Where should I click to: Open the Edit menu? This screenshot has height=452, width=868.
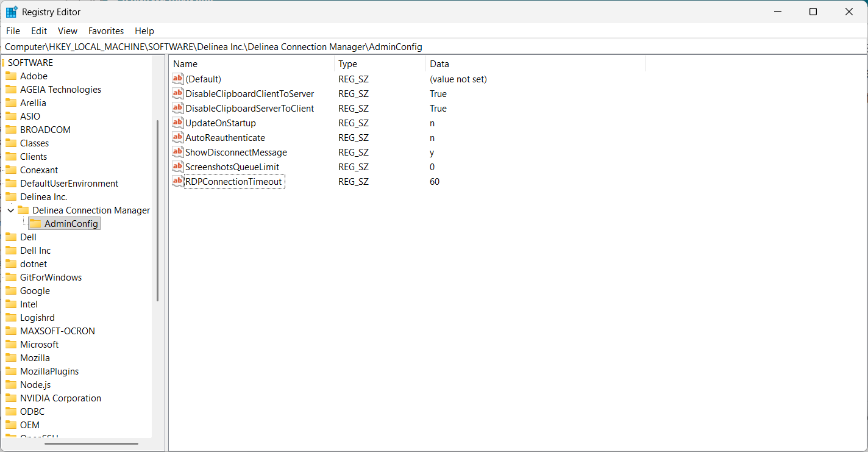pos(39,31)
